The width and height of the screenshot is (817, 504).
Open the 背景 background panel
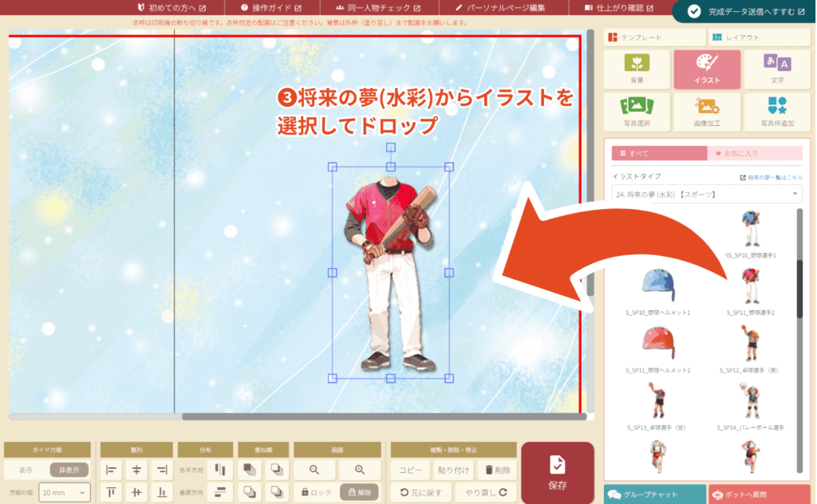coord(636,69)
